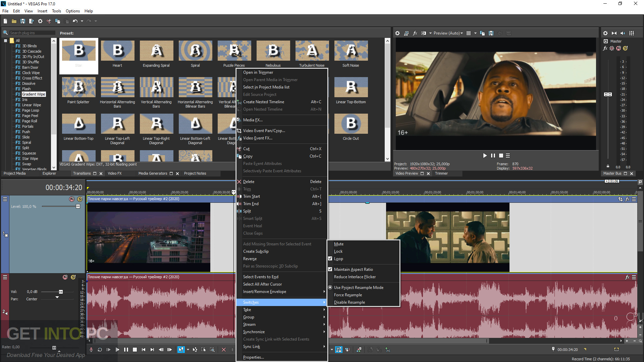
Task: Open edit tool dropdown arrow in transport bar
Action: [x=188, y=350]
